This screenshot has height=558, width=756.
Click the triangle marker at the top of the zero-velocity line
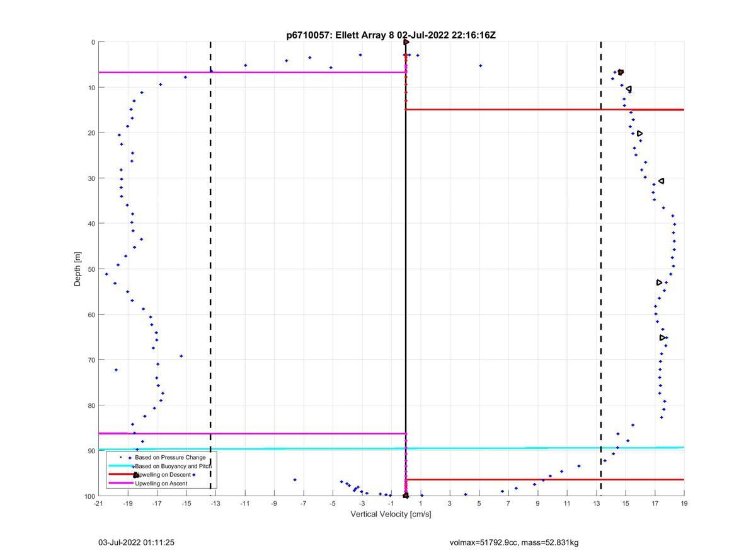coord(406,42)
